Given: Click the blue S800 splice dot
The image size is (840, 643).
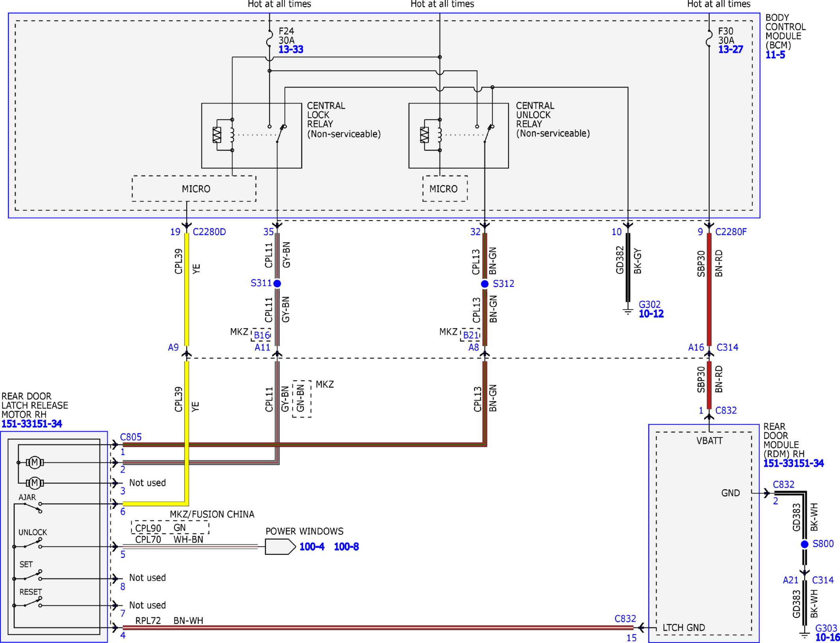Looking at the screenshot, I should pos(805,544).
